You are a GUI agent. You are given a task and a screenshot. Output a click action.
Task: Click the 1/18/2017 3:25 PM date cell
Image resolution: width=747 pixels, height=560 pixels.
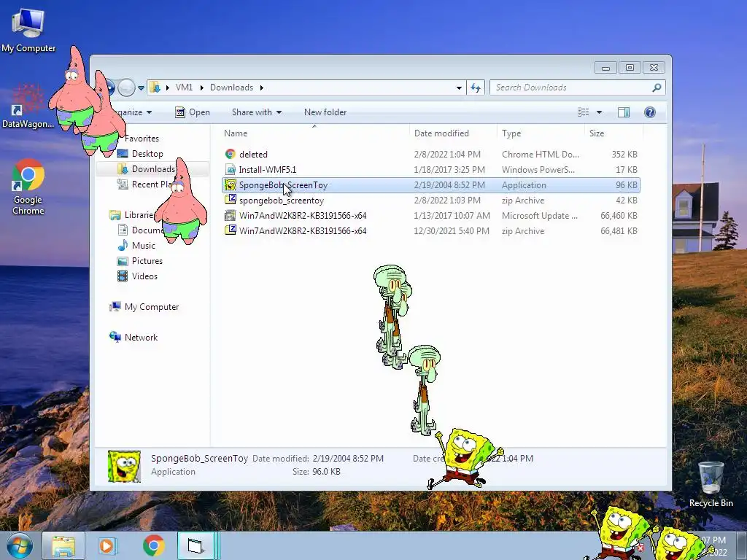[449, 169]
